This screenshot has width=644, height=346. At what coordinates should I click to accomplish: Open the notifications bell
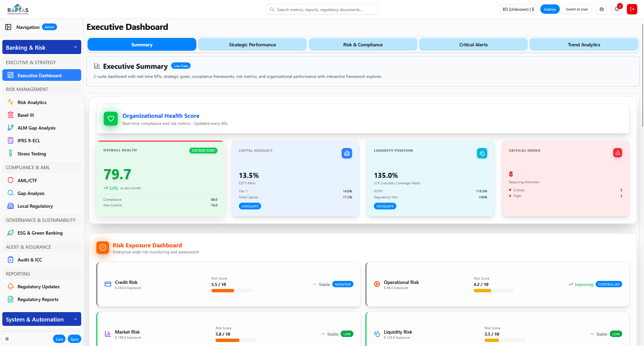click(616, 9)
